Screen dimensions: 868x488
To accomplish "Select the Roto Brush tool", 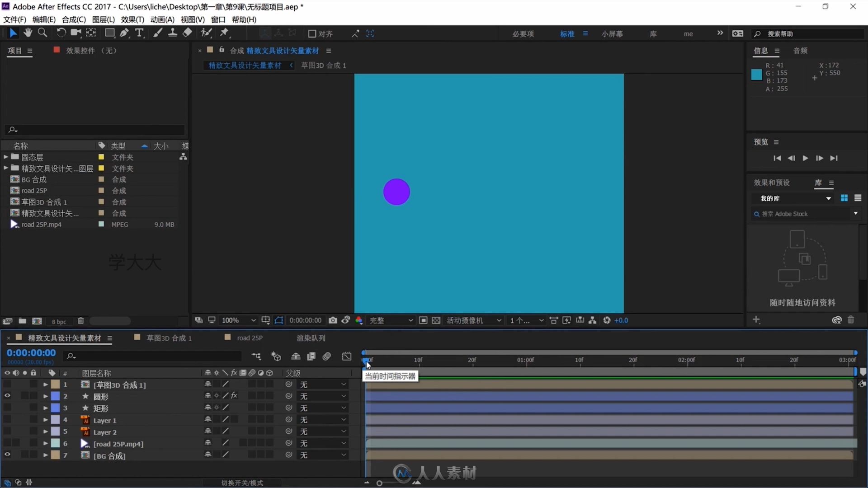I will click(x=207, y=33).
